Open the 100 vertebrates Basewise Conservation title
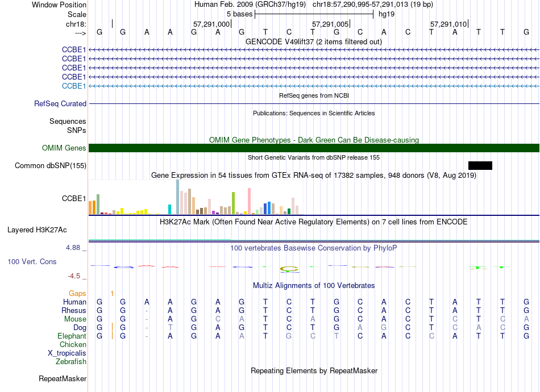 pyautogui.click(x=314, y=248)
